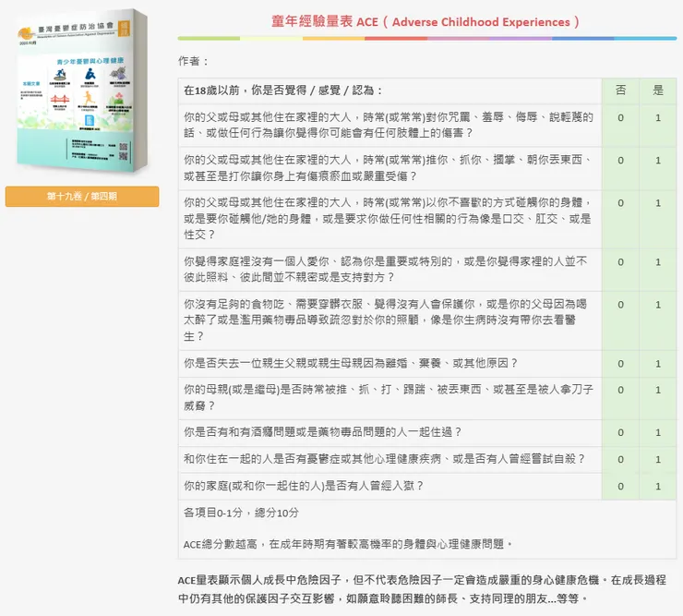Select 1 for the 咒罵、羞辱 question row

(x=658, y=117)
